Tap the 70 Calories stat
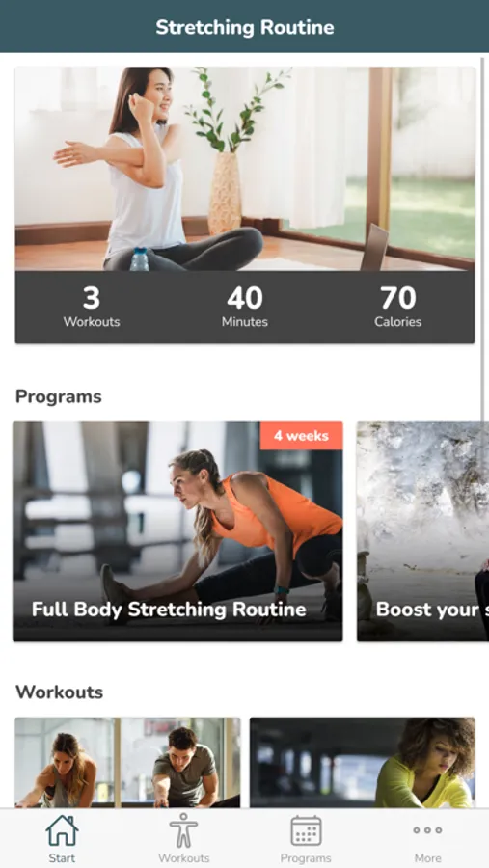Screen dimensions: 489x868 [x=397, y=307]
